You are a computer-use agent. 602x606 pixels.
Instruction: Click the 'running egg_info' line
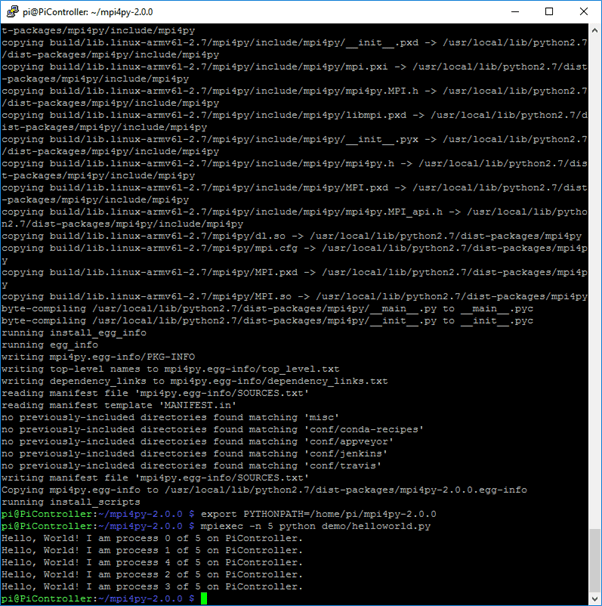50,344
